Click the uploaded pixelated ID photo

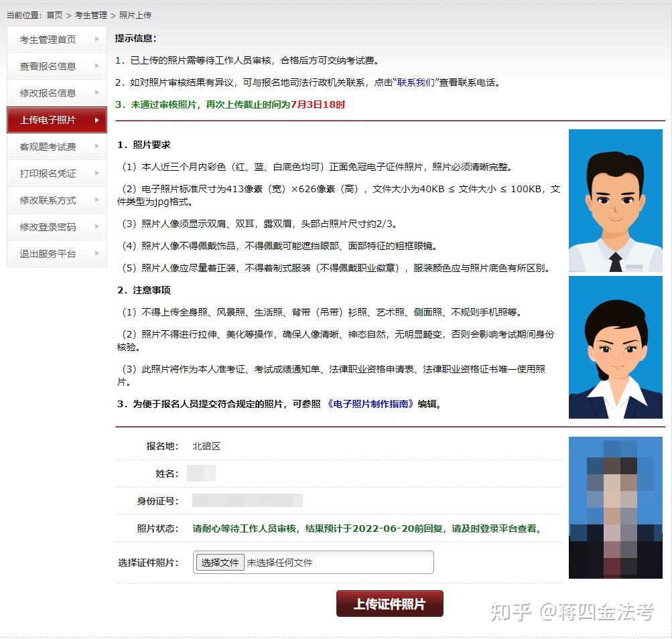tap(616, 508)
